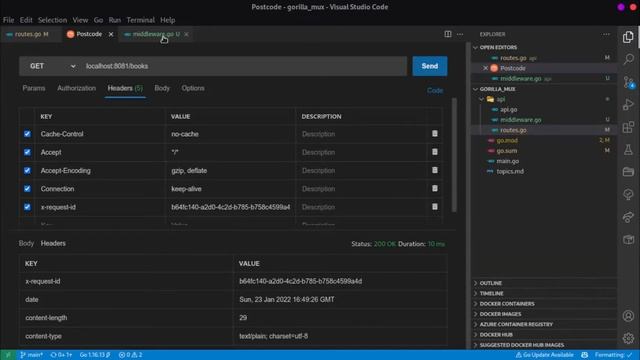
Task: Switch to the request Body tab
Action: click(x=162, y=88)
